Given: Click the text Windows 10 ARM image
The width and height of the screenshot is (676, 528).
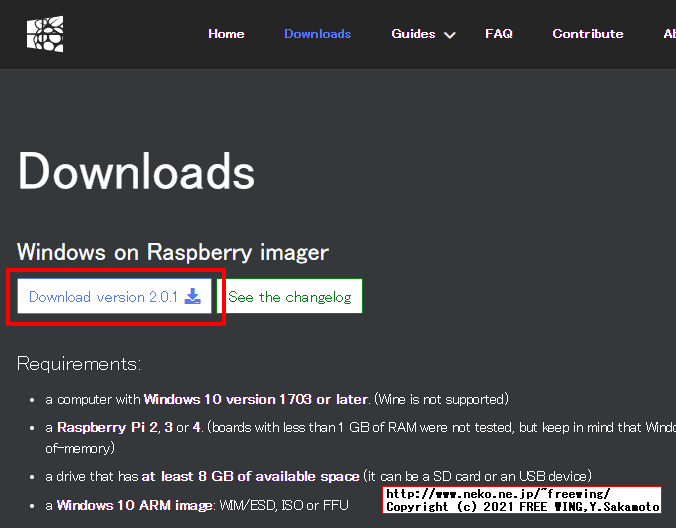Looking at the screenshot, I should pos(135,505).
